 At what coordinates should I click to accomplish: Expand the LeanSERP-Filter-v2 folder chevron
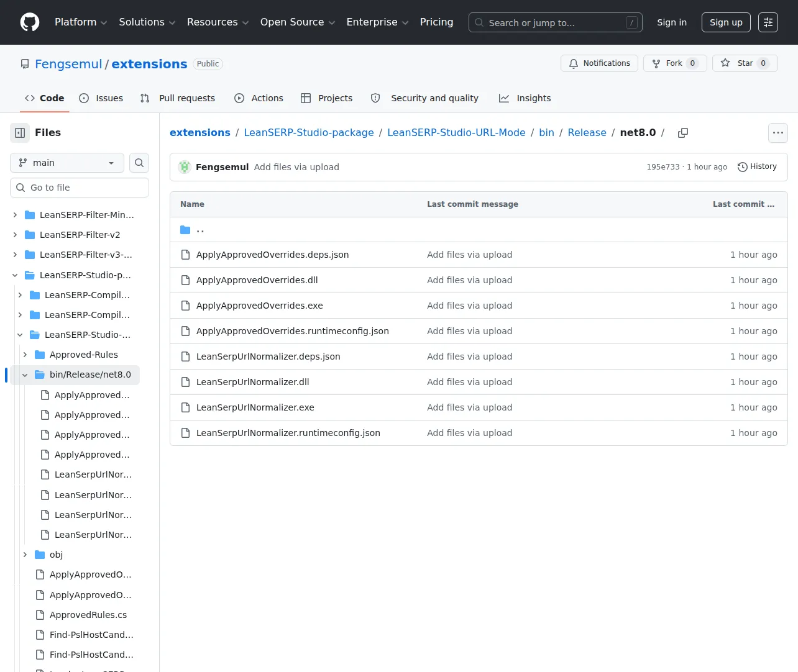pos(15,235)
